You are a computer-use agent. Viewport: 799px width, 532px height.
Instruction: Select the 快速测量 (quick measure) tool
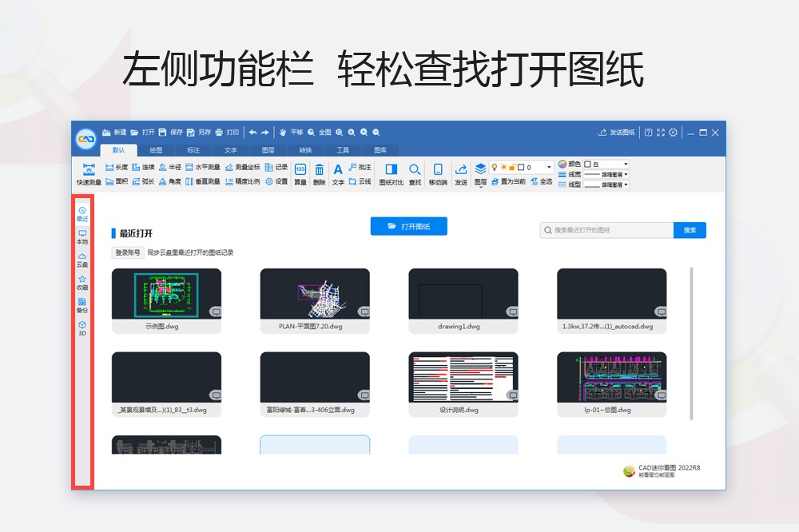[88, 173]
